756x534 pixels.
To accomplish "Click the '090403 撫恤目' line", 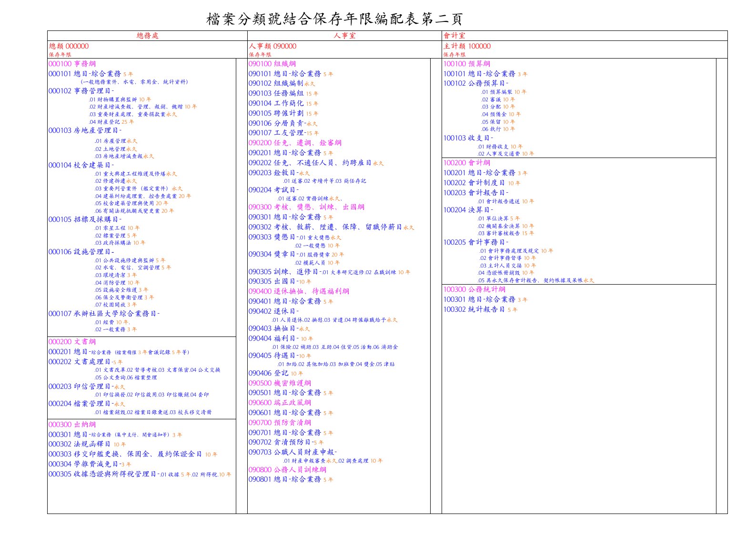I will pyautogui.click(x=279, y=328).
